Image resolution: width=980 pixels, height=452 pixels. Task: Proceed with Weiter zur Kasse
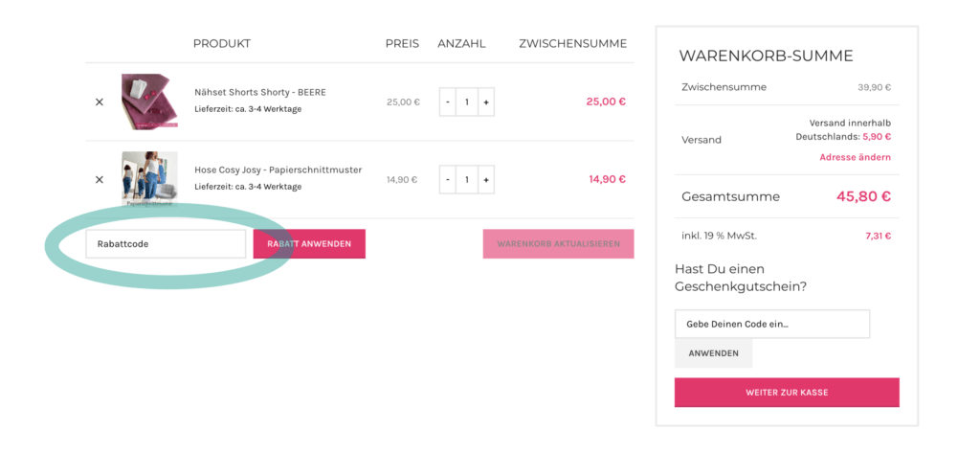click(787, 393)
